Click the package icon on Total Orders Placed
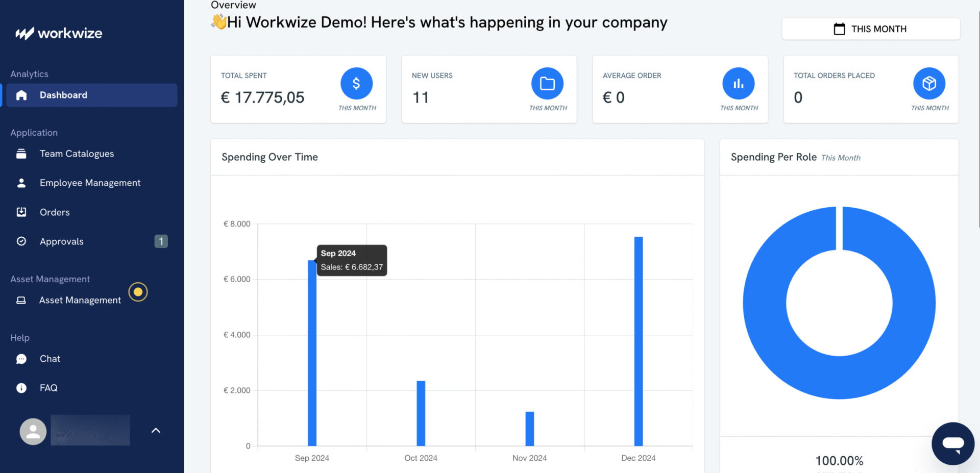 [929, 83]
